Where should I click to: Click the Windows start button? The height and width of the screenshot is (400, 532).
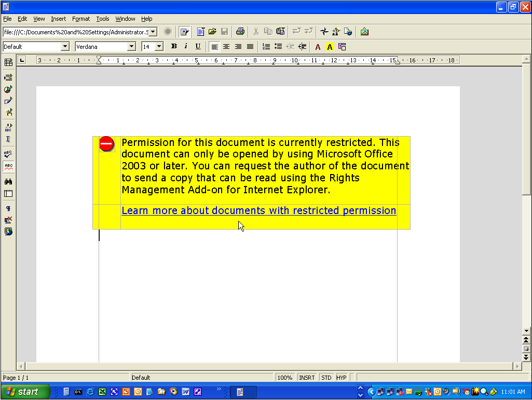26,392
